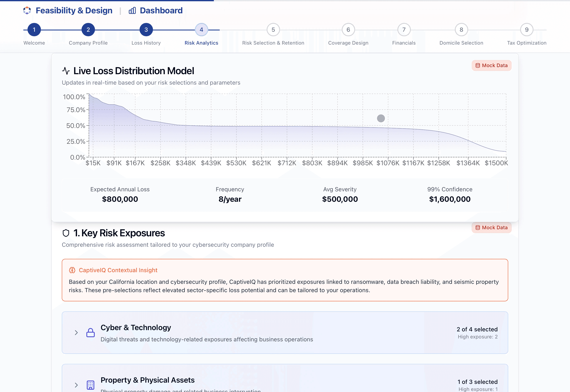This screenshot has height=392, width=570.
Task: Jump to step 5 Risk Selection & Retention
Action: (273, 30)
